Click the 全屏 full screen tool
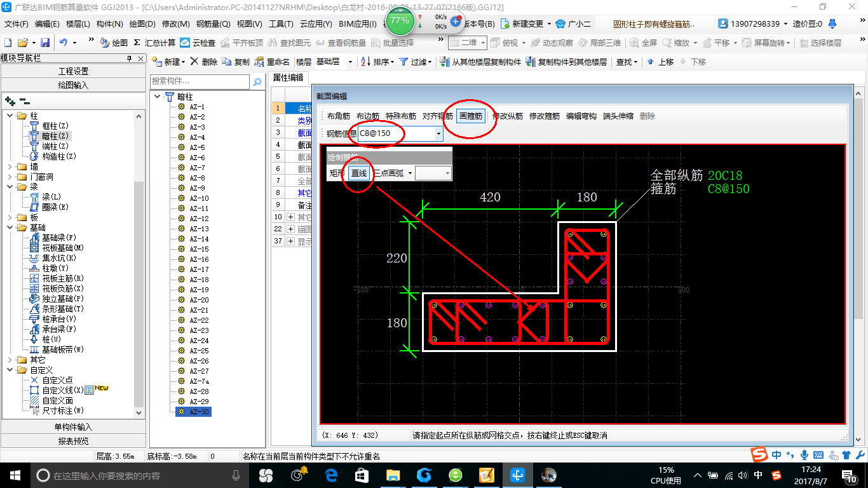This screenshot has width=868, height=488. coord(643,43)
